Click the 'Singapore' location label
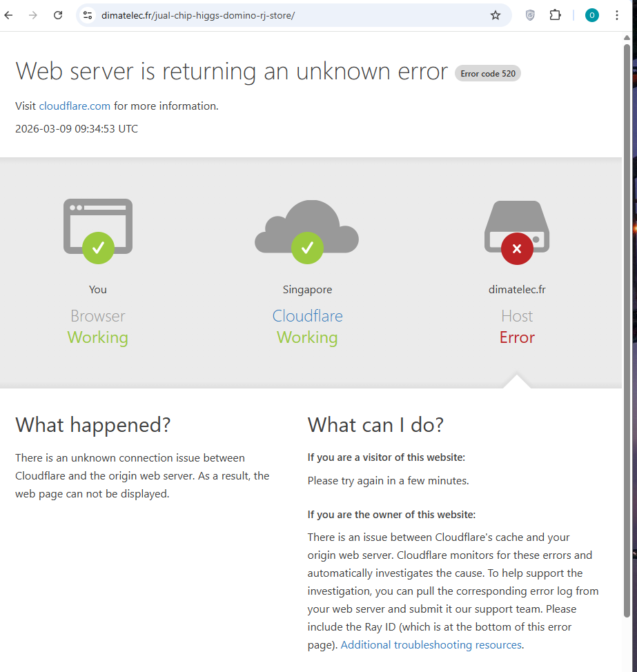The width and height of the screenshot is (637, 672). click(307, 290)
